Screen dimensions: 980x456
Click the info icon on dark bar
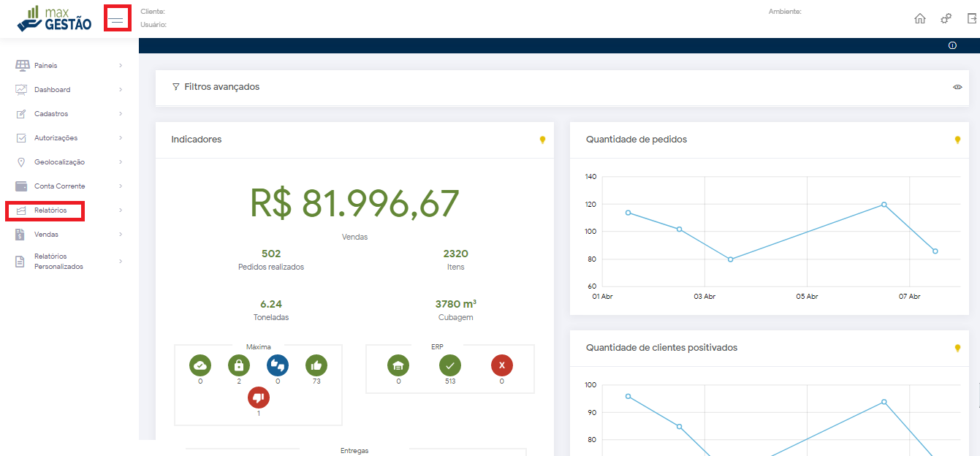[952, 45]
